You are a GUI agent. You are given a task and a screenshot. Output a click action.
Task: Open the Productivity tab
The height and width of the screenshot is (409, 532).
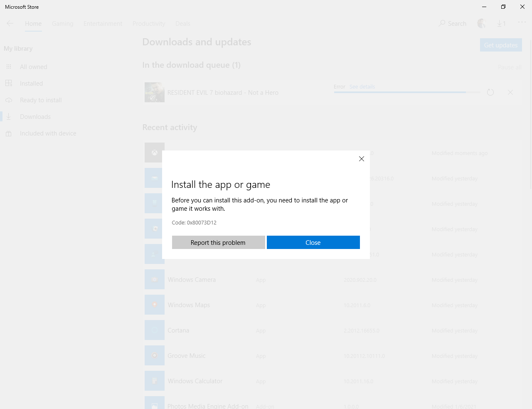(x=149, y=24)
